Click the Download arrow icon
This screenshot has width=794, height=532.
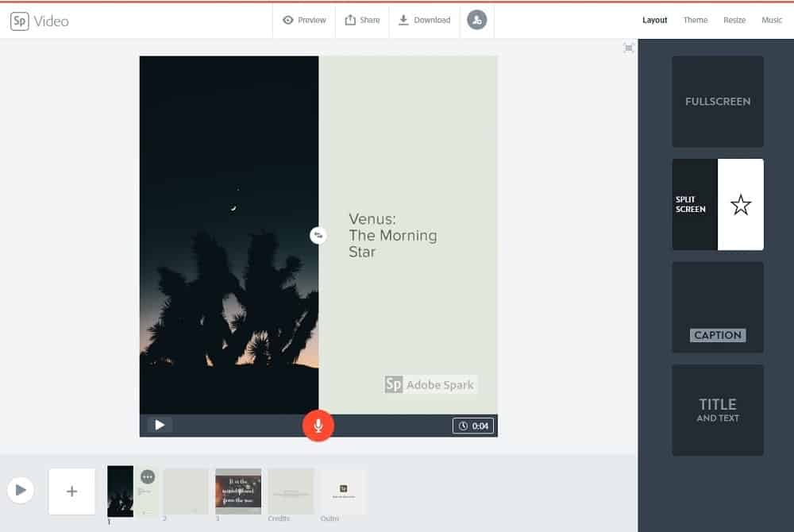point(403,20)
